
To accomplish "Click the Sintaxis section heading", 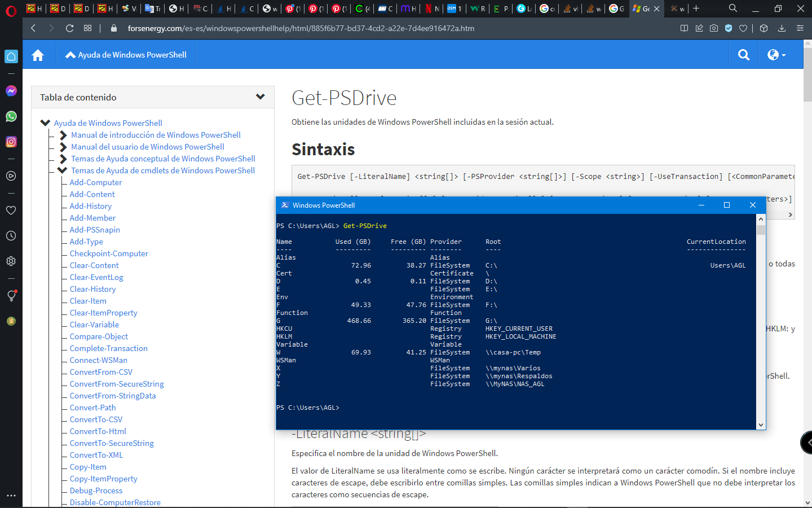I will [x=323, y=150].
